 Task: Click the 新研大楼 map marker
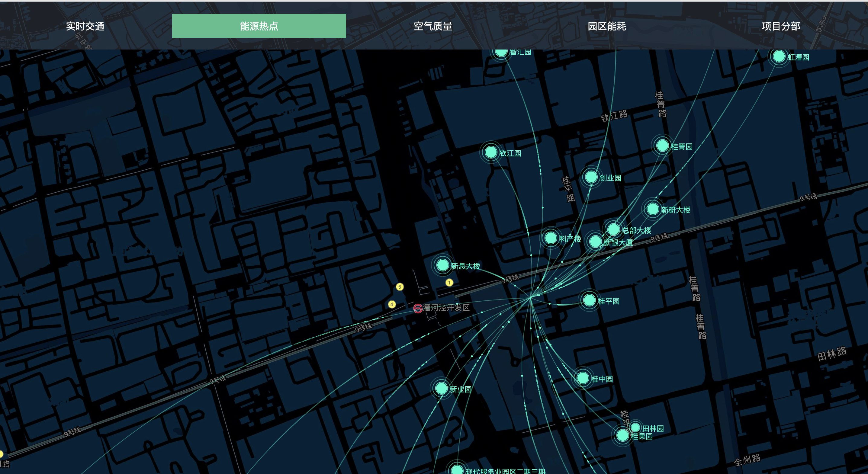[x=653, y=209]
